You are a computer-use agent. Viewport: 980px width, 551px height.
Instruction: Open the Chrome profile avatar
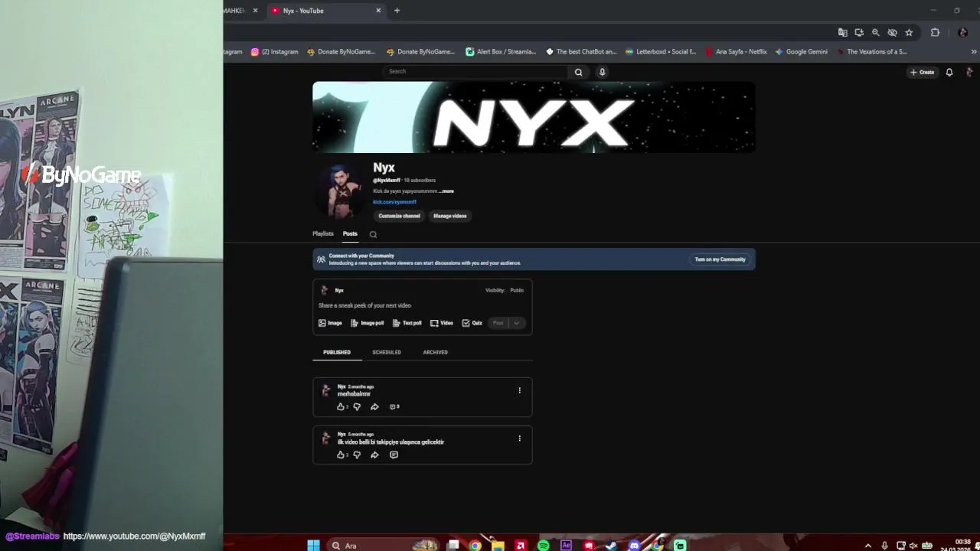pos(962,32)
